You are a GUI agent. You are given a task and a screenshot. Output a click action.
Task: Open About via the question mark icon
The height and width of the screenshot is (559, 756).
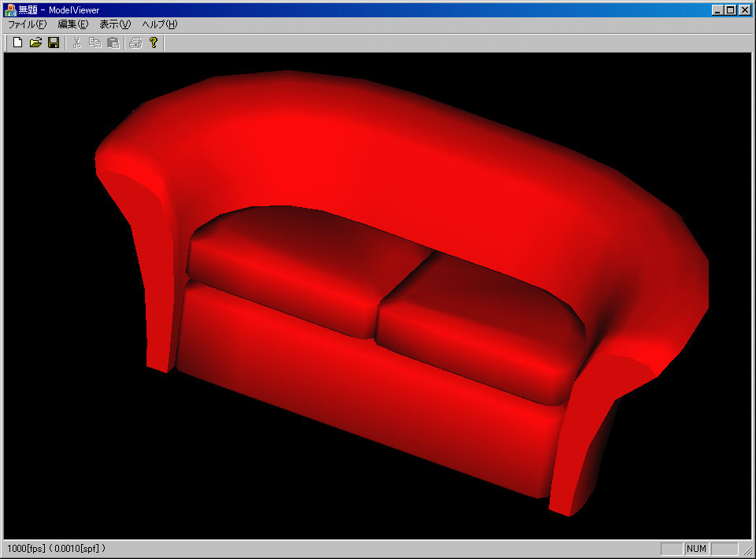tap(154, 43)
